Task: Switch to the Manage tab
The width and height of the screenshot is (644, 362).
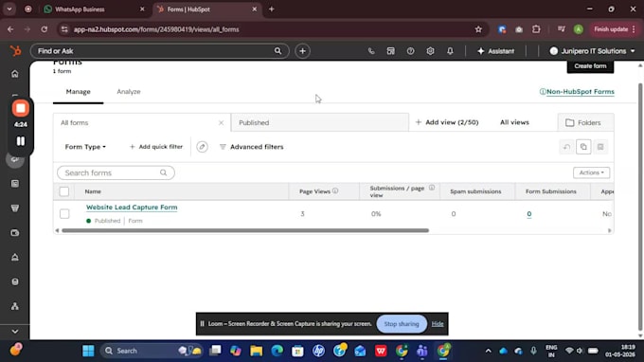Action: (78, 92)
